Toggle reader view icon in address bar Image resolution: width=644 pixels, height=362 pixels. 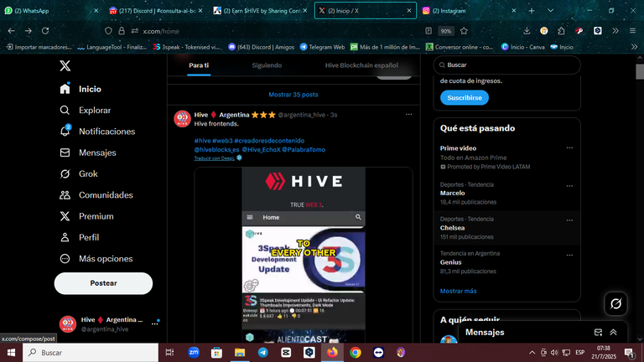[428, 31]
